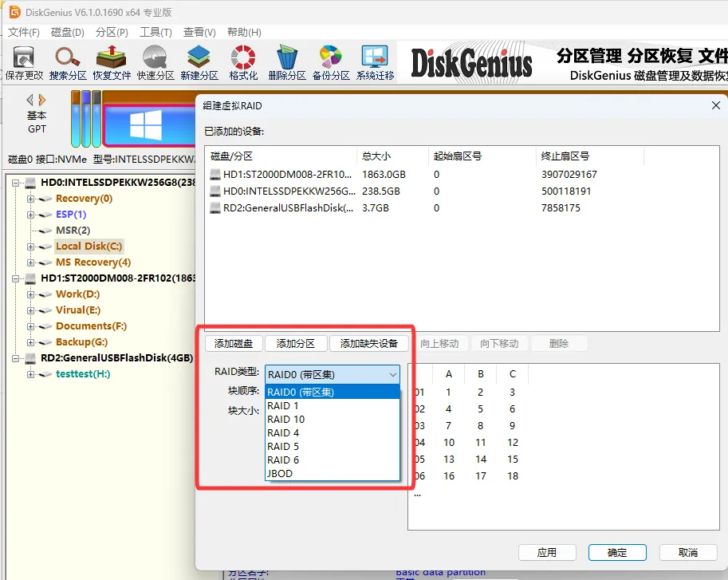Select Backup(G:) in the partition tree
Image resolution: width=728 pixels, height=580 pixels.
[81, 341]
